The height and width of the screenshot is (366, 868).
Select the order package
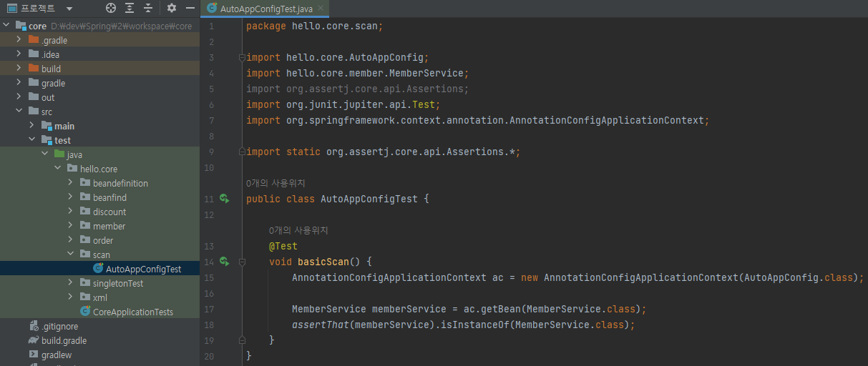click(x=100, y=240)
